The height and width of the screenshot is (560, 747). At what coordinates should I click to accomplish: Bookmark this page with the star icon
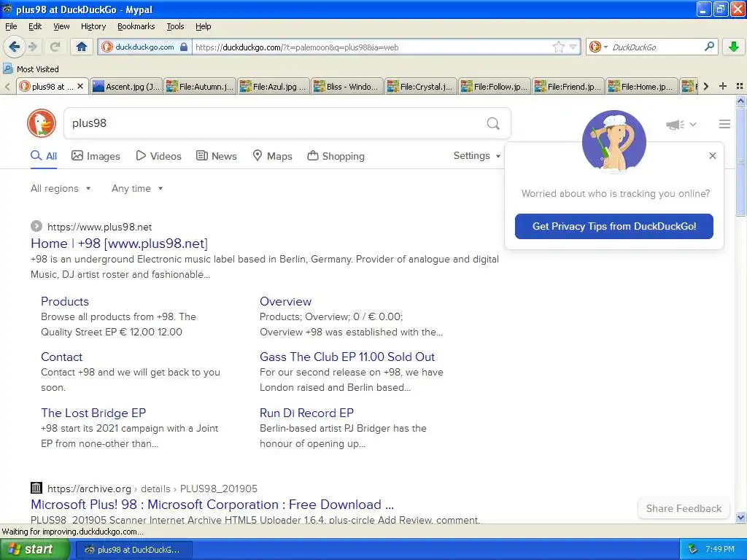pos(558,47)
